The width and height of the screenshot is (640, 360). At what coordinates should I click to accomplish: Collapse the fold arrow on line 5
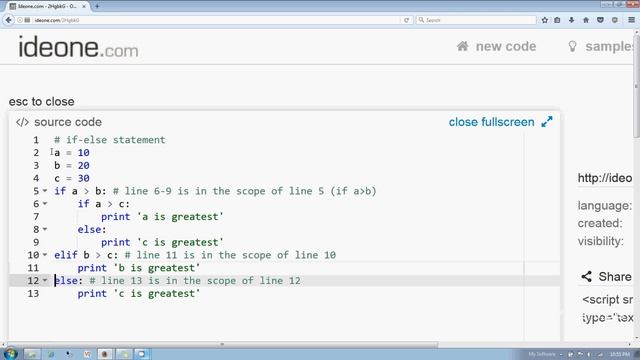point(45,191)
